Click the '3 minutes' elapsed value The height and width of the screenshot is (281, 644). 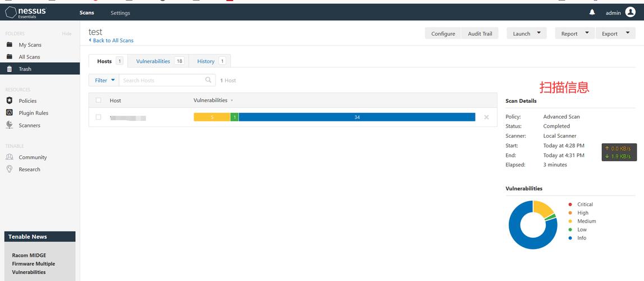click(555, 165)
